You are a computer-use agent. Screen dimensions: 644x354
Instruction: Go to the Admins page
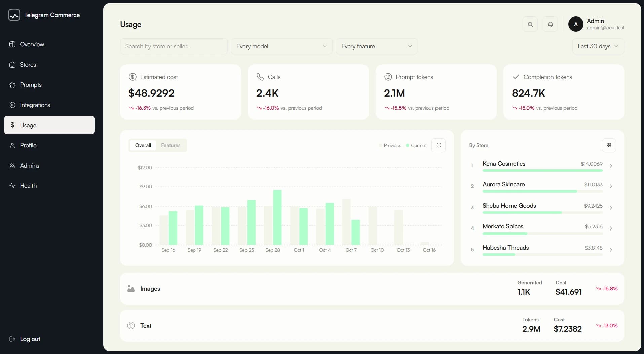(x=49, y=166)
